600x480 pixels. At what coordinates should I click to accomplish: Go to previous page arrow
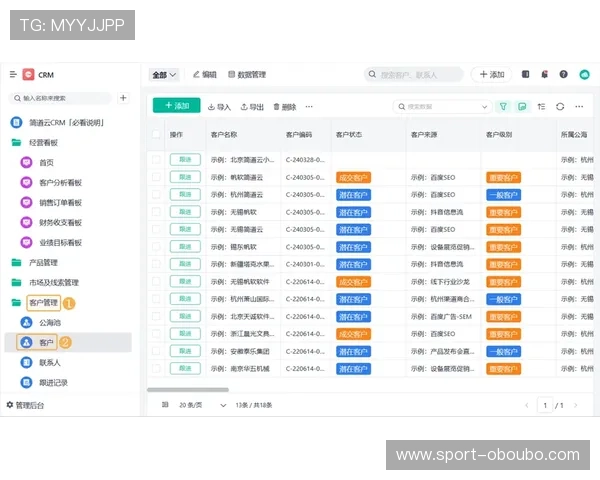point(527,405)
